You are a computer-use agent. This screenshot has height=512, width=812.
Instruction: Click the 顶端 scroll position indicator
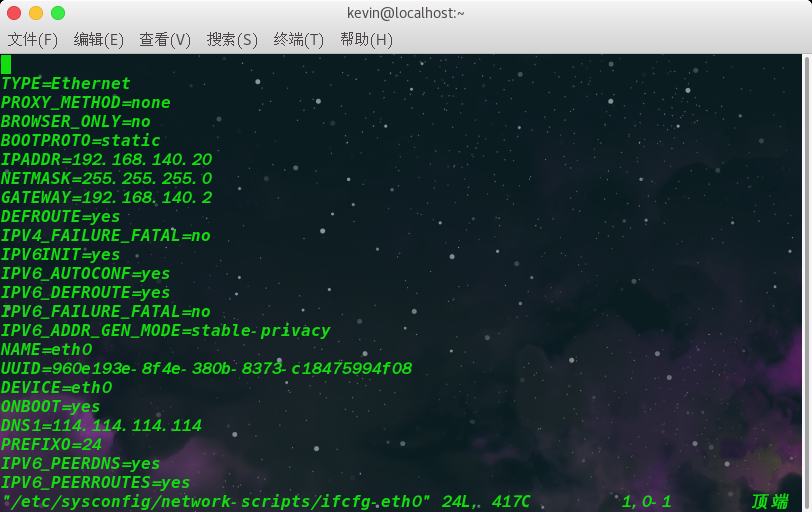click(770, 501)
